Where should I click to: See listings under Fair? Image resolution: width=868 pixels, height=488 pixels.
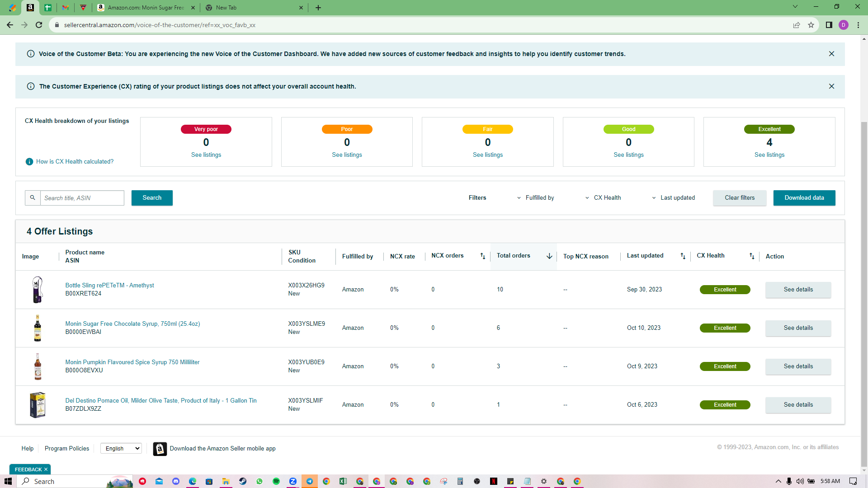pyautogui.click(x=488, y=155)
